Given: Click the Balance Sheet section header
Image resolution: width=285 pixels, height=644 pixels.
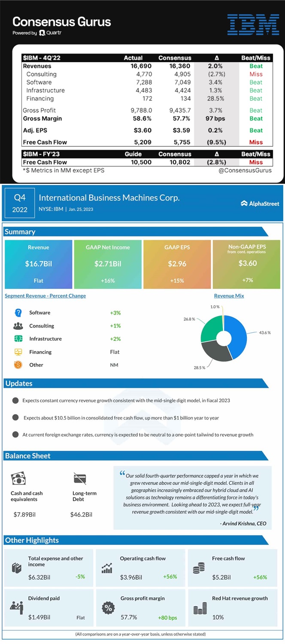Looking at the screenshot, I should click(x=136, y=456).
